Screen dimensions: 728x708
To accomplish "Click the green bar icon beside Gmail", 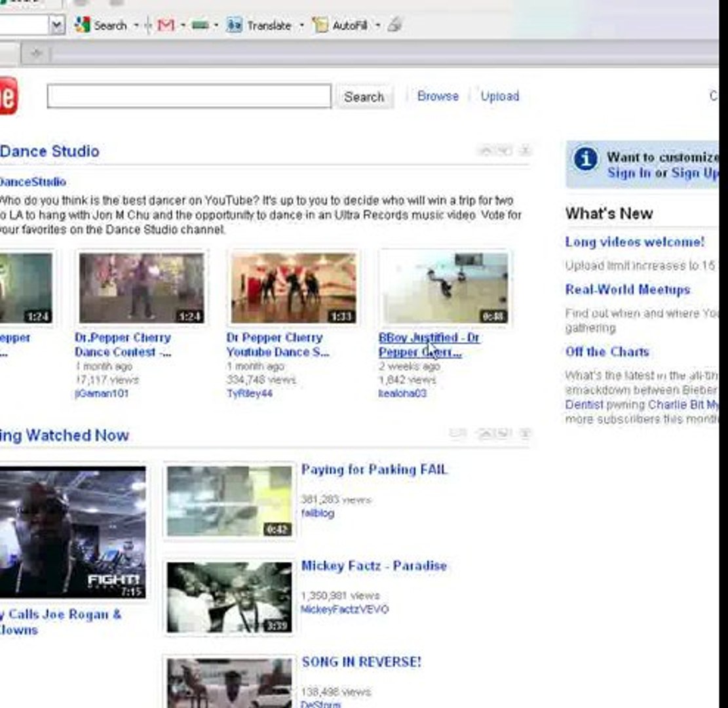I will pyautogui.click(x=200, y=25).
